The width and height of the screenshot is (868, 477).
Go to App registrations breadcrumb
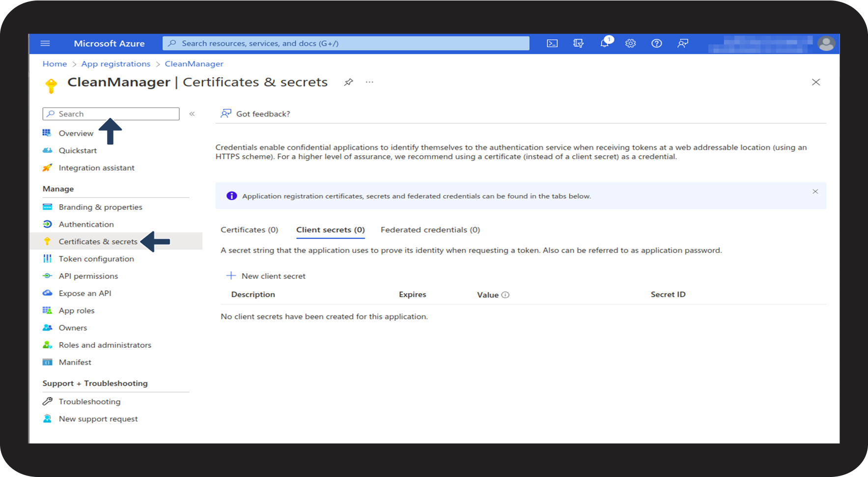115,64
